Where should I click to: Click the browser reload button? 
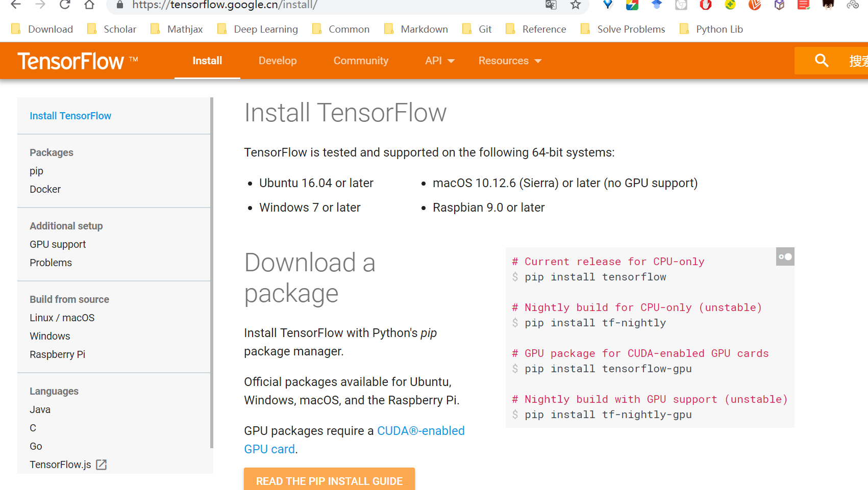(65, 5)
